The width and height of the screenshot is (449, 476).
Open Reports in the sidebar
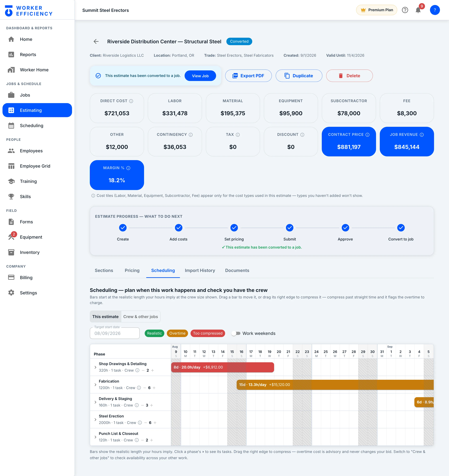tap(37, 55)
